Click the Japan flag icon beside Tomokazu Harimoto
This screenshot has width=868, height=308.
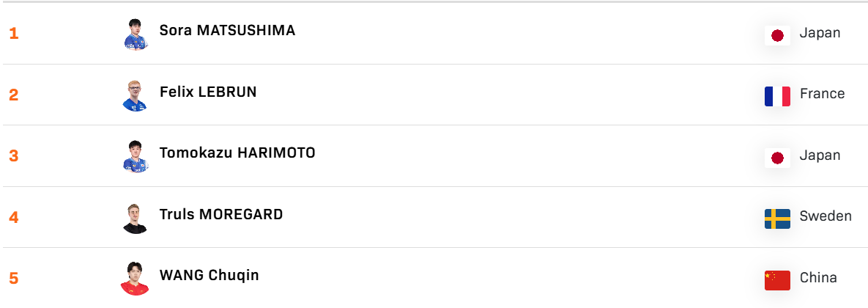(x=777, y=158)
